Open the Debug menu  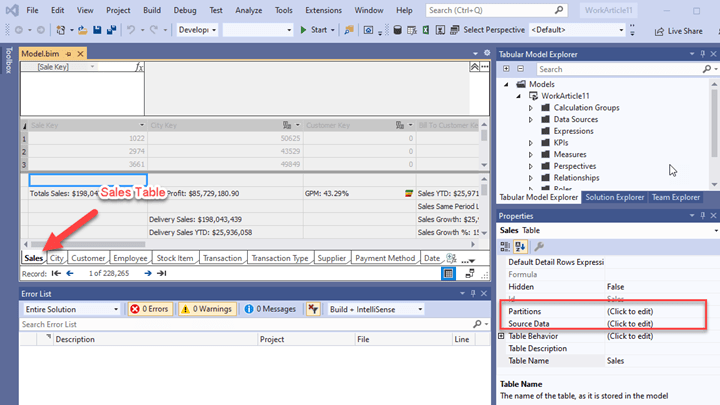point(185,10)
